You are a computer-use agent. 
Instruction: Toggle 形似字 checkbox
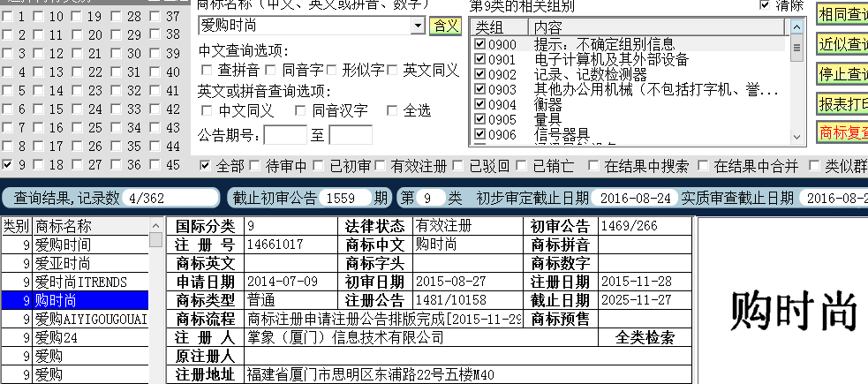point(332,70)
